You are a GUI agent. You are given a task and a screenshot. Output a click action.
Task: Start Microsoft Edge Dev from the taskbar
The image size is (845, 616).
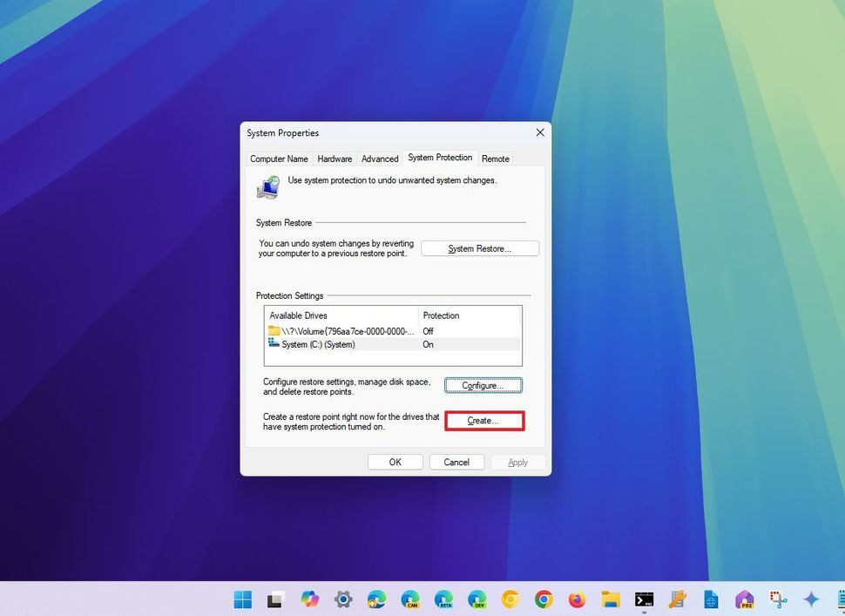[x=476, y=599]
